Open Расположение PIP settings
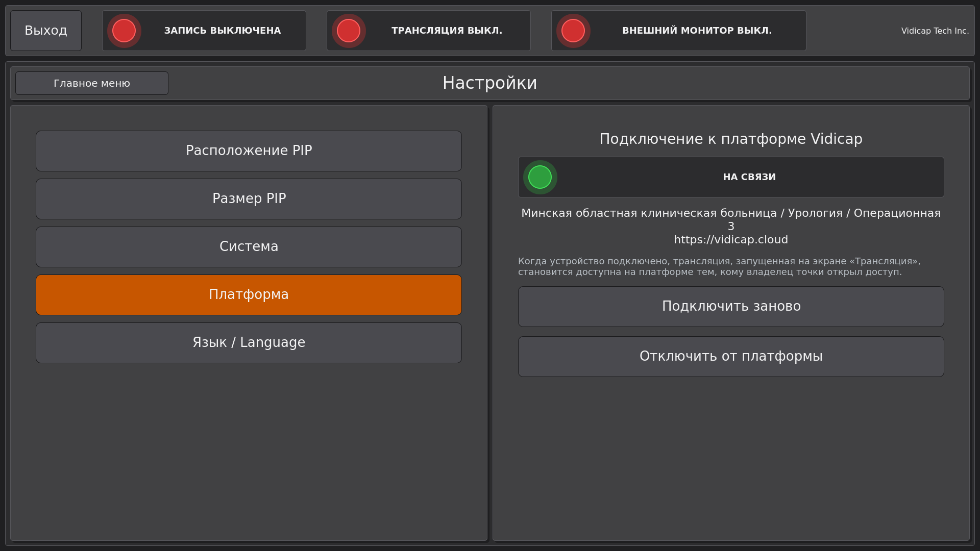Screen dimensions: 980x551 click(249, 151)
